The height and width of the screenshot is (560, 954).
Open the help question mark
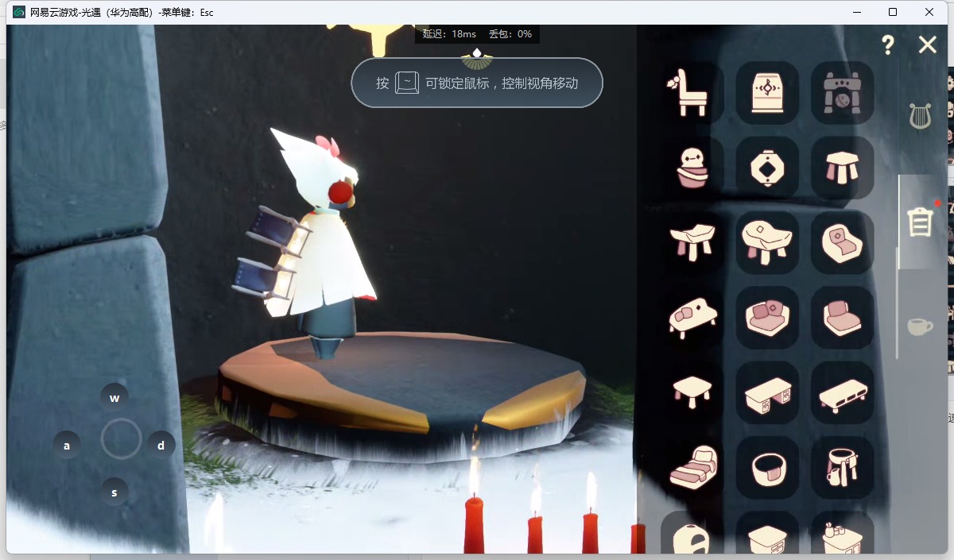click(x=888, y=44)
